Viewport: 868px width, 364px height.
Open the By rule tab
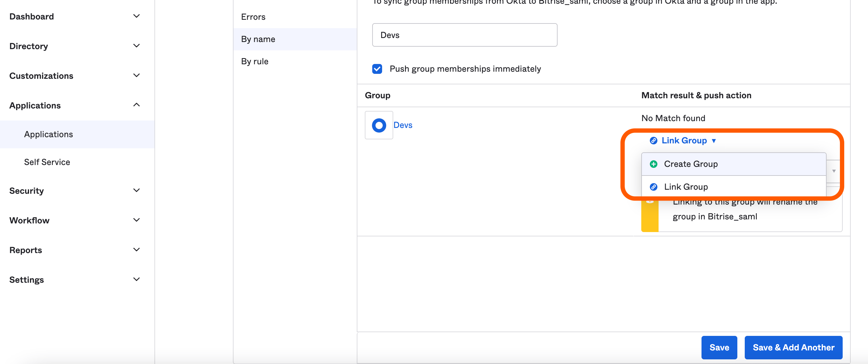[x=255, y=61]
